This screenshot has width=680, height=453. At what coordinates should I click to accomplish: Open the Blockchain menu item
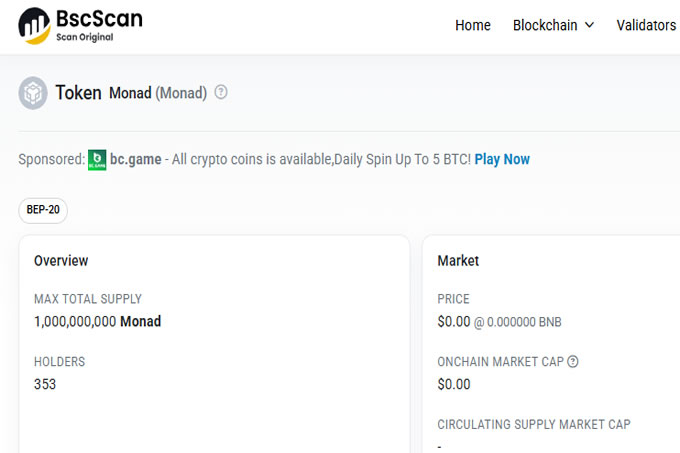545,25
